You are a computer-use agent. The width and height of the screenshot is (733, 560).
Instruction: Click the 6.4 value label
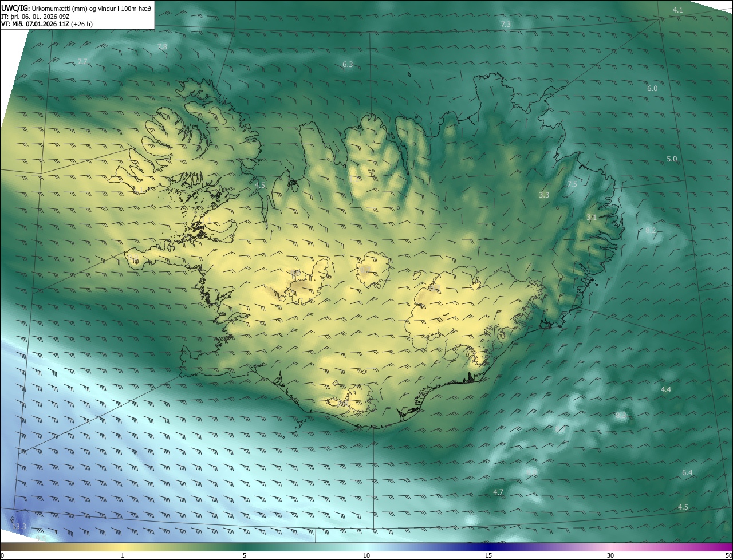pos(687,472)
